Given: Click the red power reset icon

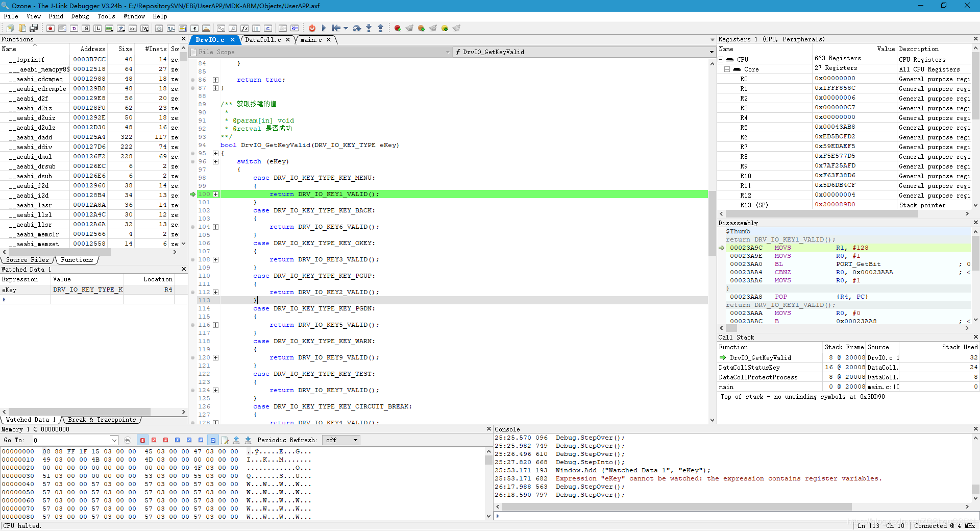Looking at the screenshot, I should [312, 28].
